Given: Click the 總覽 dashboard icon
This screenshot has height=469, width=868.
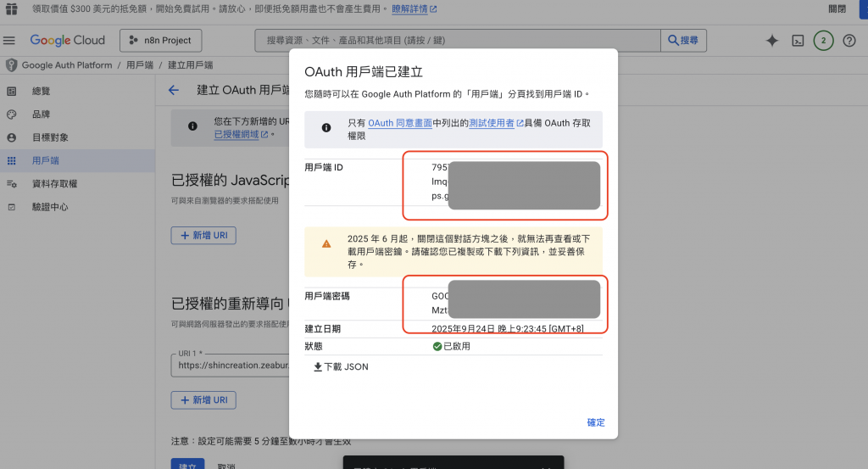Looking at the screenshot, I should coord(12,91).
